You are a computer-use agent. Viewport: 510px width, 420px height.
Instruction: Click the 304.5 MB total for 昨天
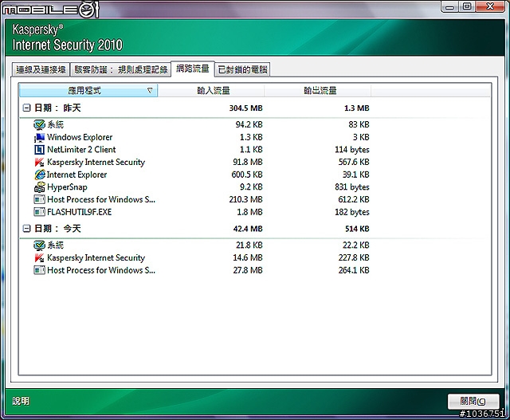pyautogui.click(x=245, y=108)
